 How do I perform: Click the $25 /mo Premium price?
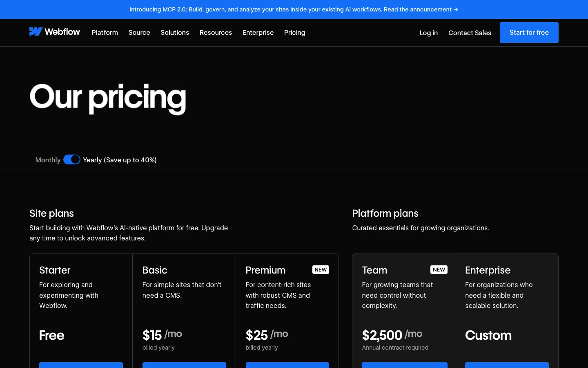pos(267,335)
